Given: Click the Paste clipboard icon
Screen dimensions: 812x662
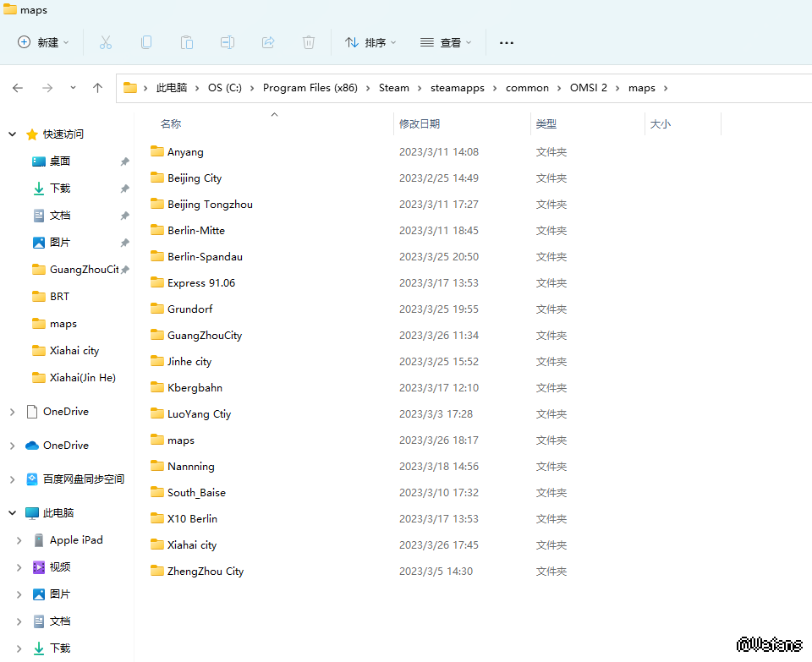Looking at the screenshot, I should 187,42.
